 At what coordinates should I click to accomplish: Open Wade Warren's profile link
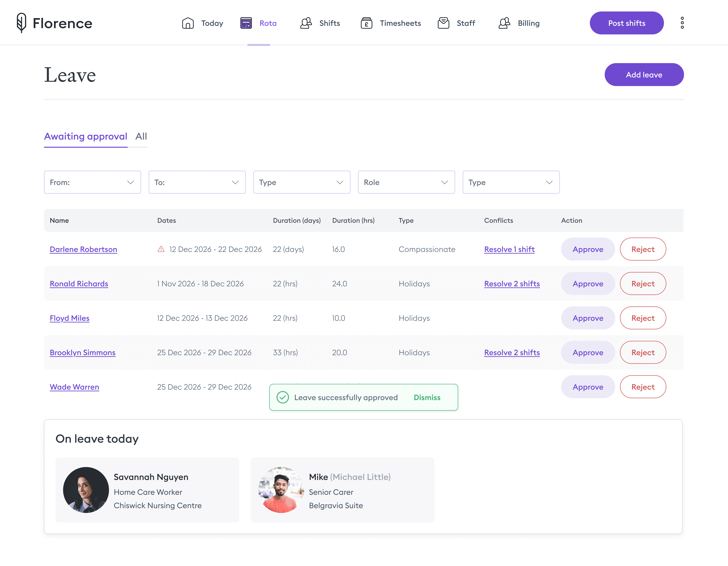click(74, 387)
